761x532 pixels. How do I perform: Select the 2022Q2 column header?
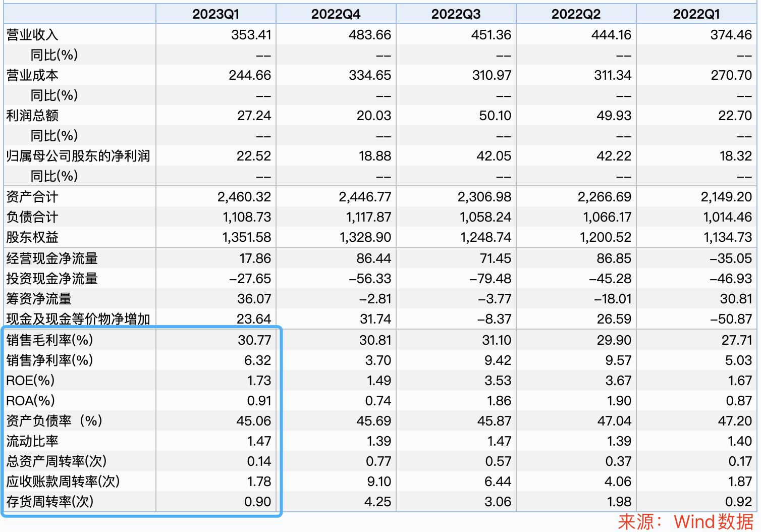coord(576,14)
